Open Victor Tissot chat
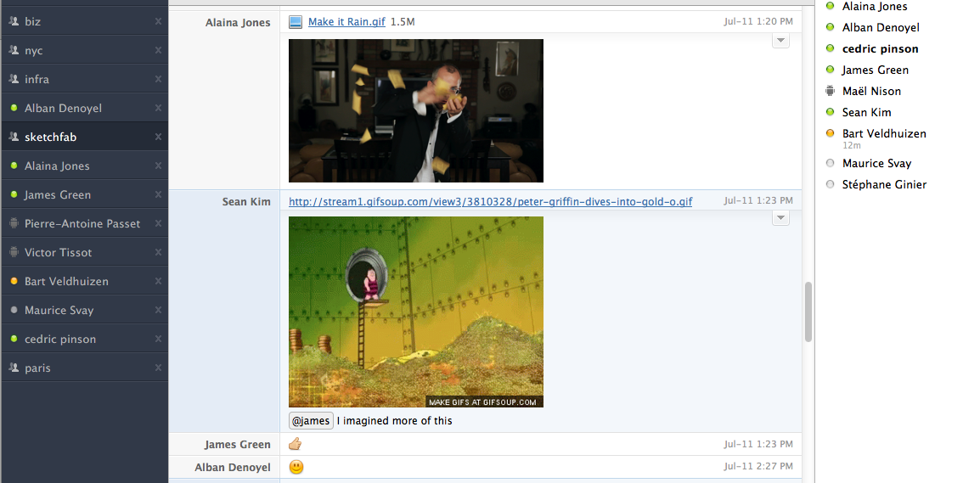 84,252
